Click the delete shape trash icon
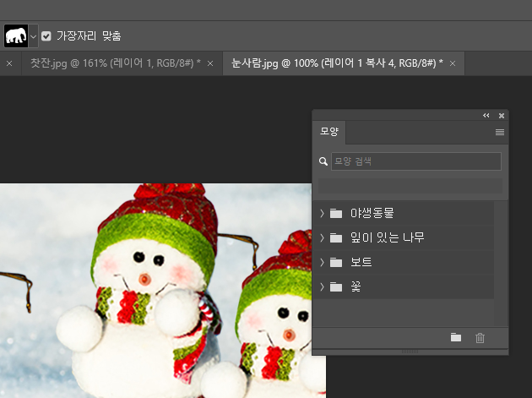Screen dimensions: 532x398 pyautogui.click(x=480, y=338)
